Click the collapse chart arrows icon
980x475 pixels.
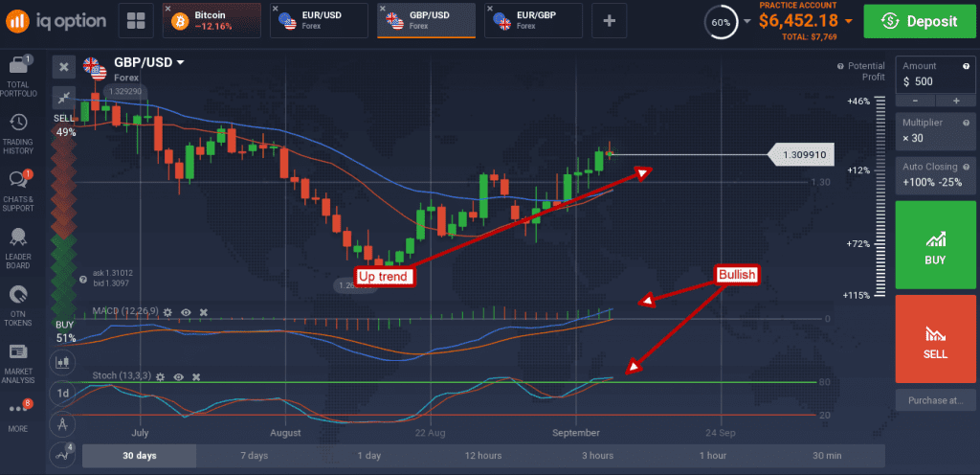click(64, 97)
